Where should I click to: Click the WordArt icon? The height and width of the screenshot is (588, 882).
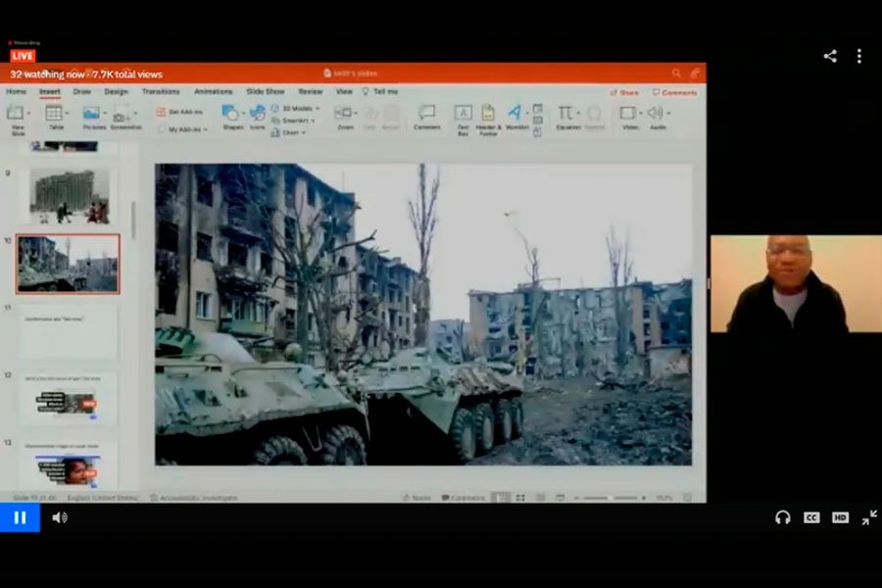click(514, 113)
